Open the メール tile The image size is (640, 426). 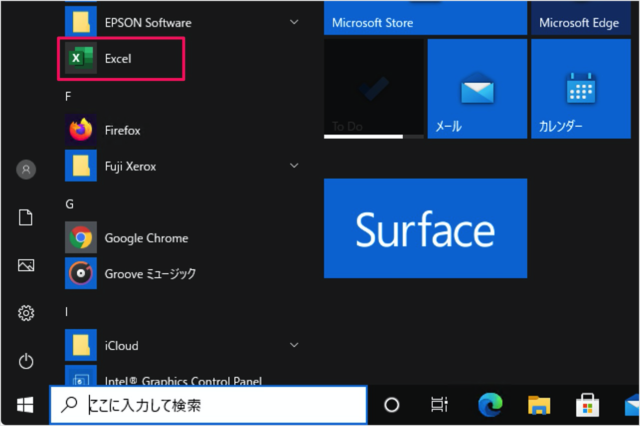coord(477,89)
